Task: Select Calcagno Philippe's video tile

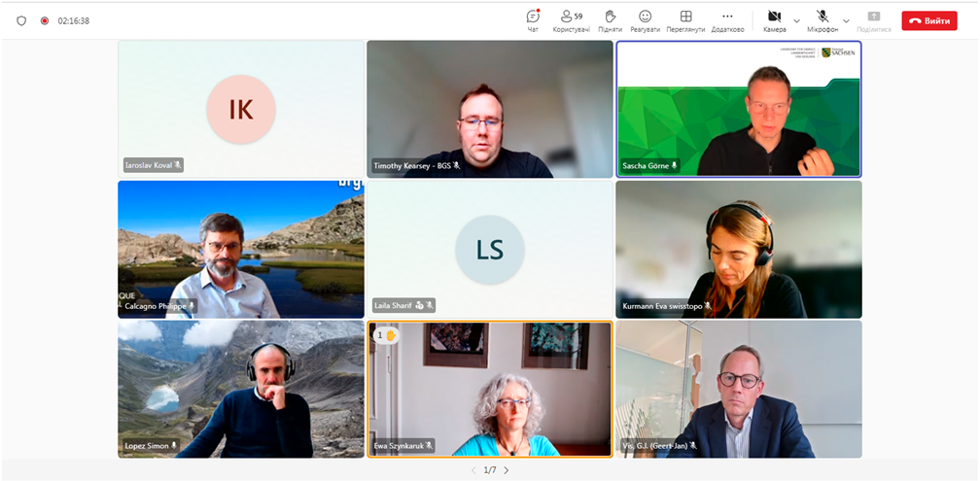Action: 241,250
